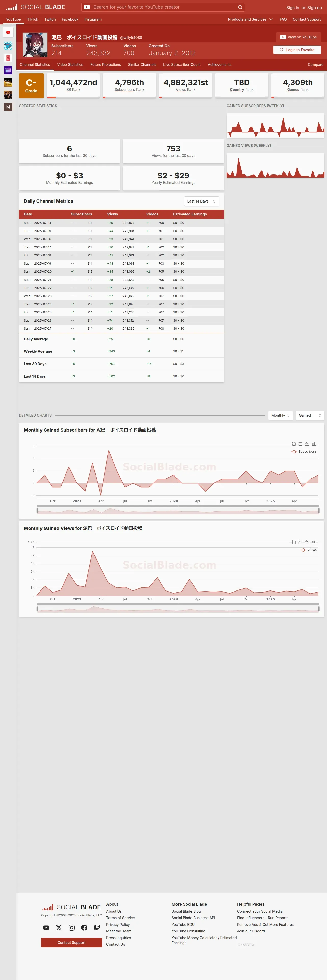This screenshot has height=980, width=327.
Task: Expand the Gained chart type dropdown
Action: (310, 415)
